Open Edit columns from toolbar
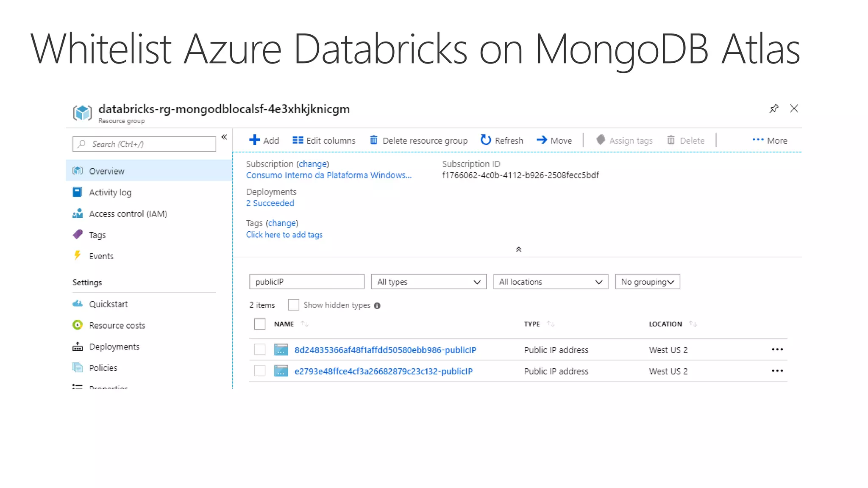868x488 pixels. pyautogui.click(x=324, y=140)
